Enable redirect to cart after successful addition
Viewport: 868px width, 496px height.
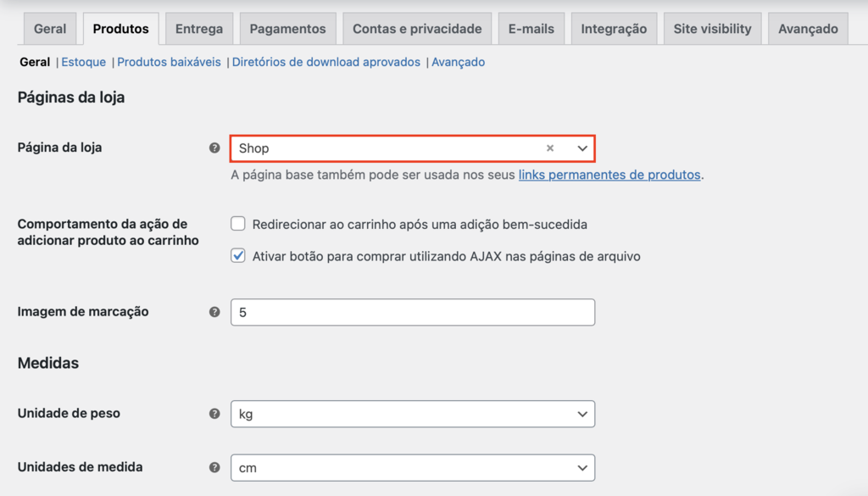240,223
